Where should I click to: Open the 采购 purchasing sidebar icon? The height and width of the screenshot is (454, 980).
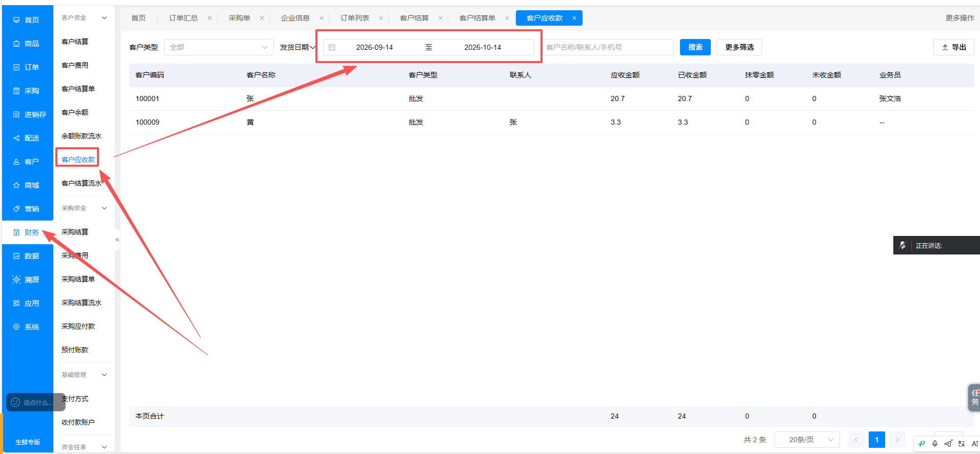click(16, 91)
